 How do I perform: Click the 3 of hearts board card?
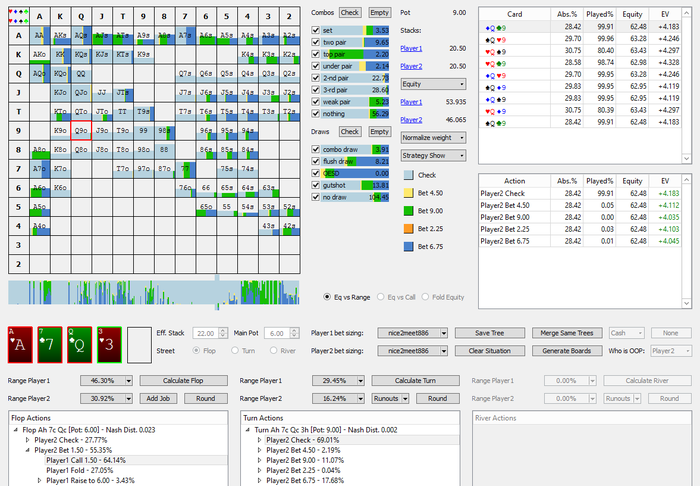coord(111,345)
